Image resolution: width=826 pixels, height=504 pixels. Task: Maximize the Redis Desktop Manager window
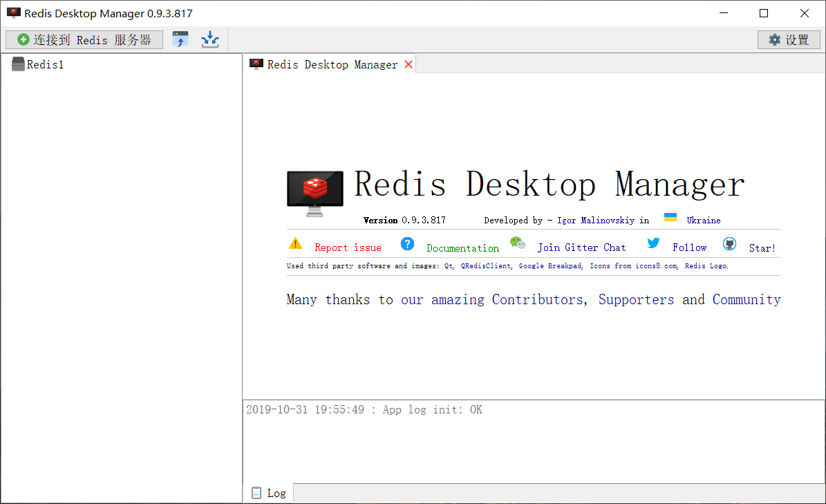(764, 13)
